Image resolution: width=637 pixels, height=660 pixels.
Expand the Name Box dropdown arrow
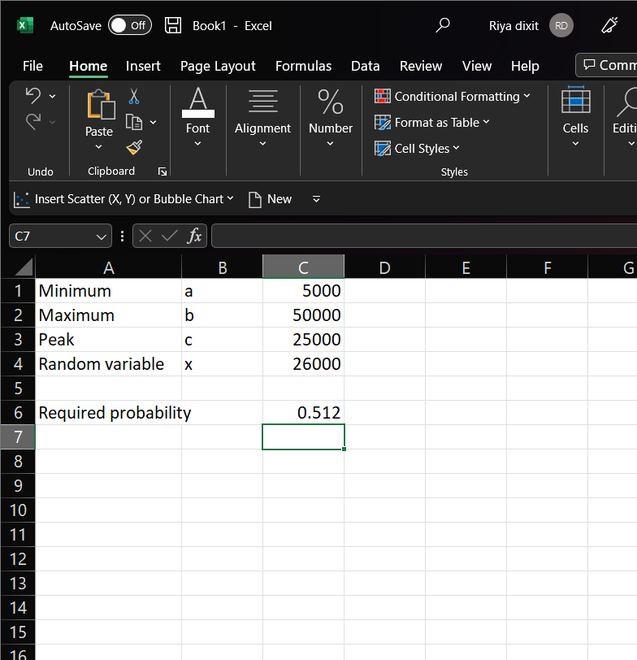click(x=101, y=237)
